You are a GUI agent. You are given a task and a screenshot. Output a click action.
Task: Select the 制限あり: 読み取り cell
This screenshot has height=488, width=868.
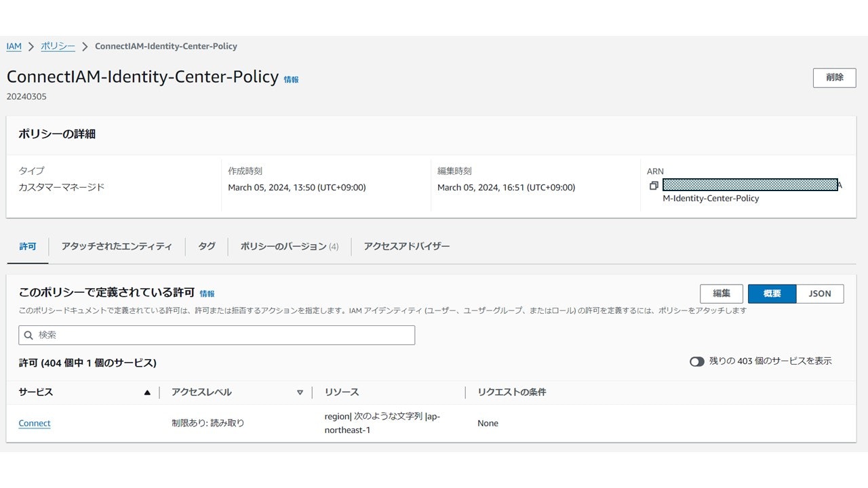(x=208, y=423)
